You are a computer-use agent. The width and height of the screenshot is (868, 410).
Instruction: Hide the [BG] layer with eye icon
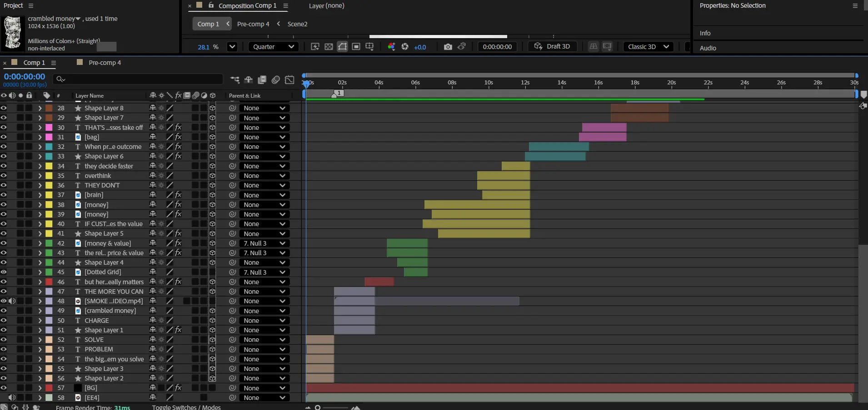pyautogui.click(x=4, y=388)
